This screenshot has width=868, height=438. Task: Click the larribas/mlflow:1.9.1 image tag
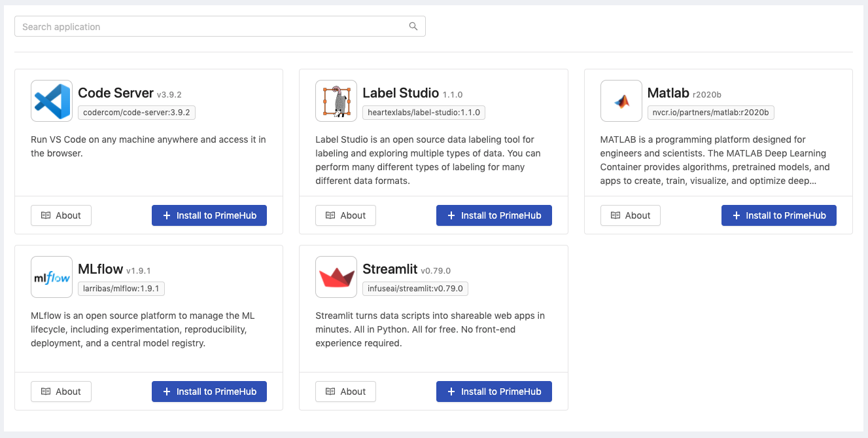click(122, 289)
